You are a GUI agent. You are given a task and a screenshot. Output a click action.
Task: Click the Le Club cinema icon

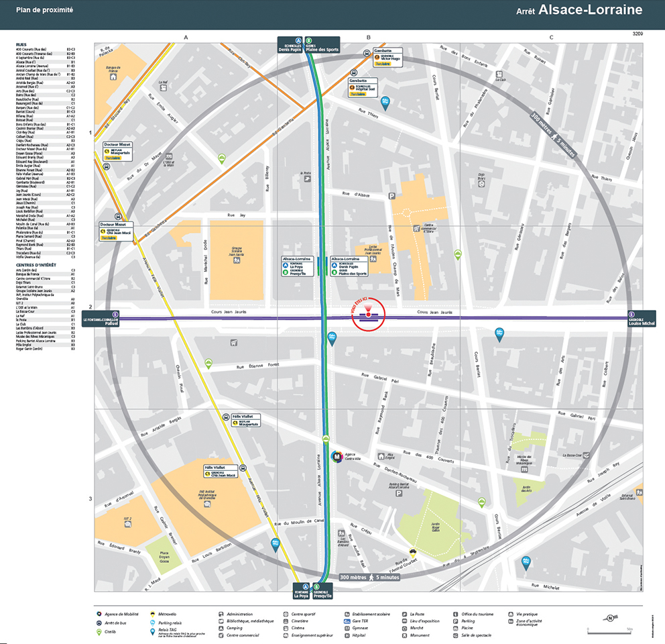tap(499, 74)
